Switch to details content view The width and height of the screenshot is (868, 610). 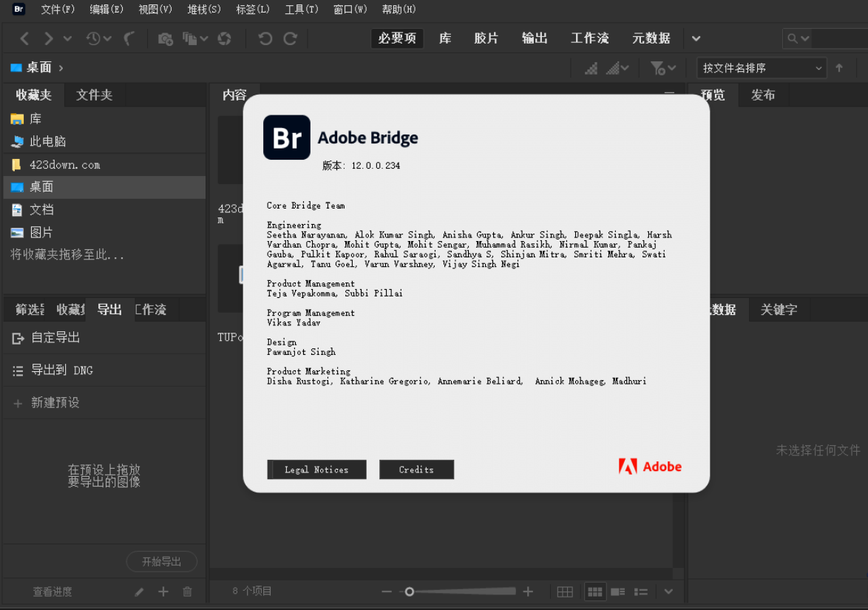tap(618, 592)
